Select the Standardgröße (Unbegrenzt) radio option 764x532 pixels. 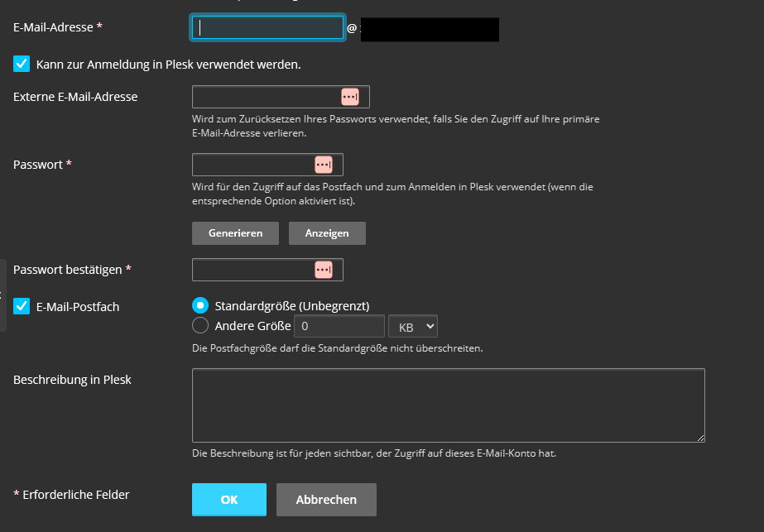[200, 305]
